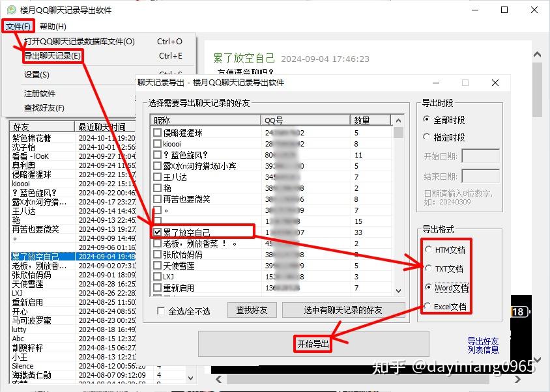Check the 天使雪莲 friend checkbox

tap(158, 266)
